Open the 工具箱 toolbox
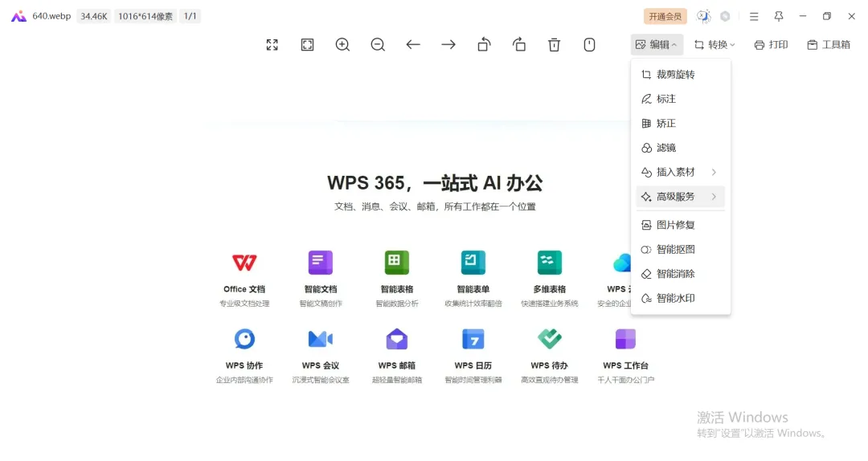 [829, 45]
